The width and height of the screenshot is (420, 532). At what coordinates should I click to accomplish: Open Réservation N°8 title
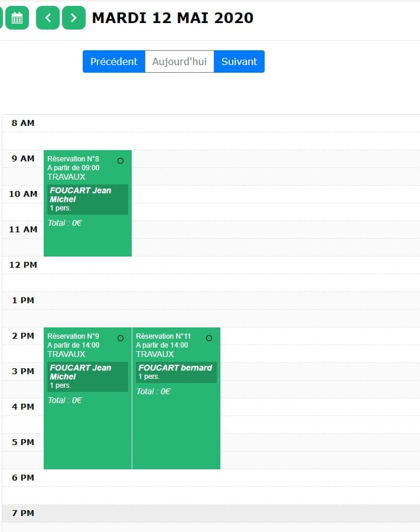73,159
